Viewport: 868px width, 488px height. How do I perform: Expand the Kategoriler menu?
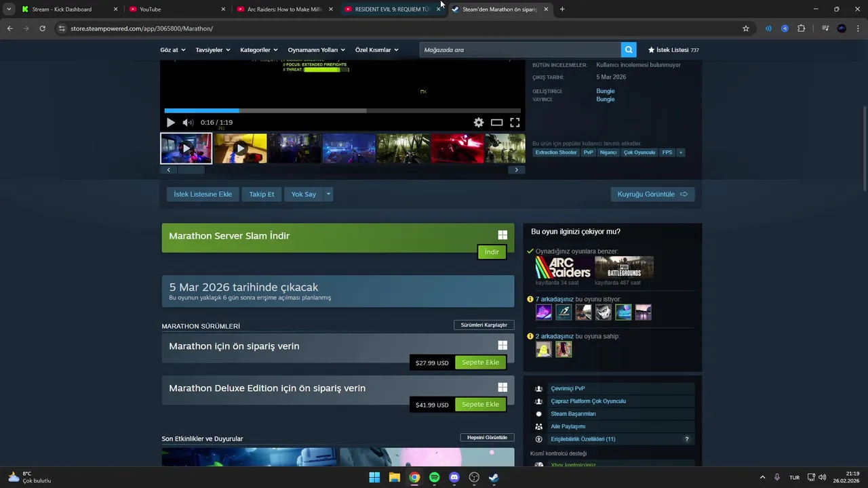tap(258, 49)
